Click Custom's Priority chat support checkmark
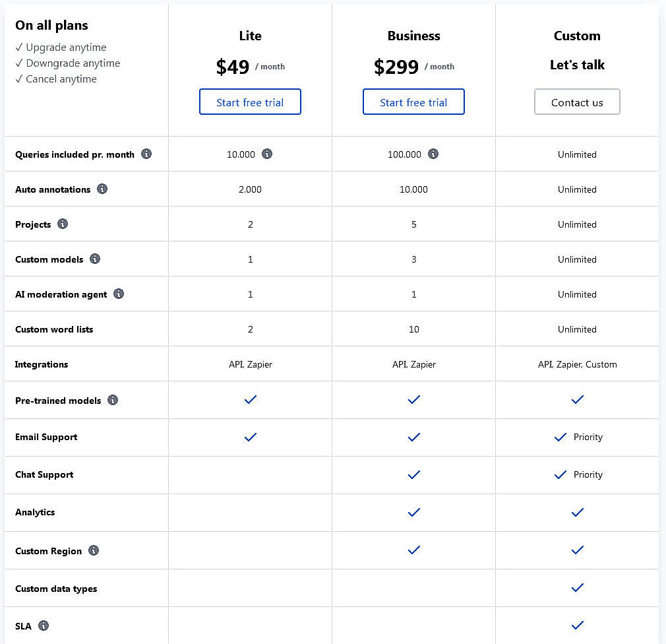 560,474
